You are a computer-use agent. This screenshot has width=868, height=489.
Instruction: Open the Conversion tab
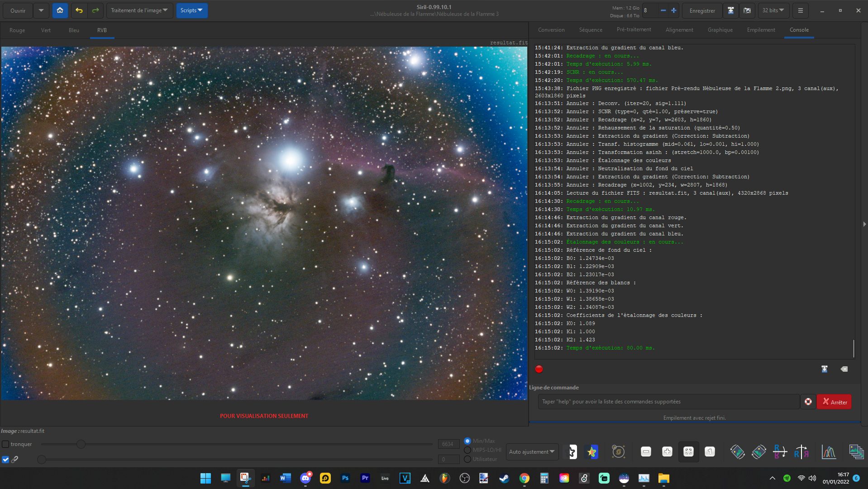tap(551, 30)
